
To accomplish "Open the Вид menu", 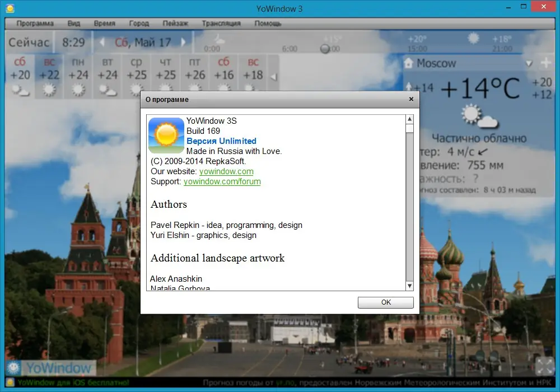I will (73, 23).
